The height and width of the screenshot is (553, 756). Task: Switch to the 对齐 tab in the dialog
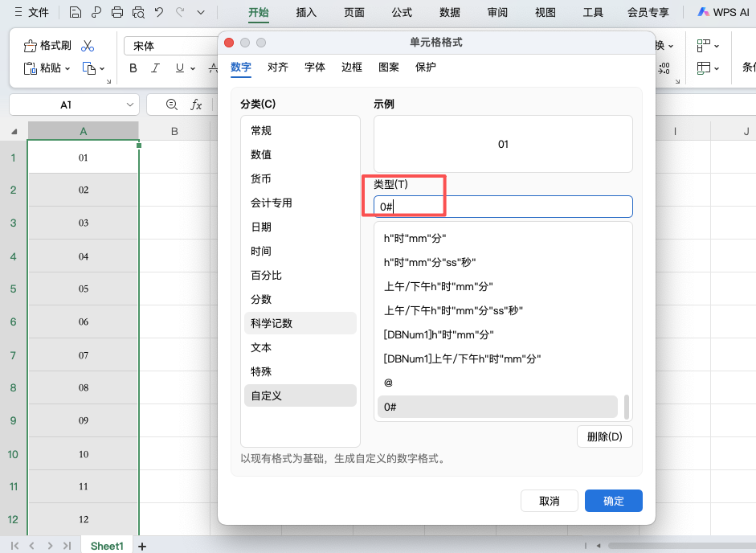point(278,68)
